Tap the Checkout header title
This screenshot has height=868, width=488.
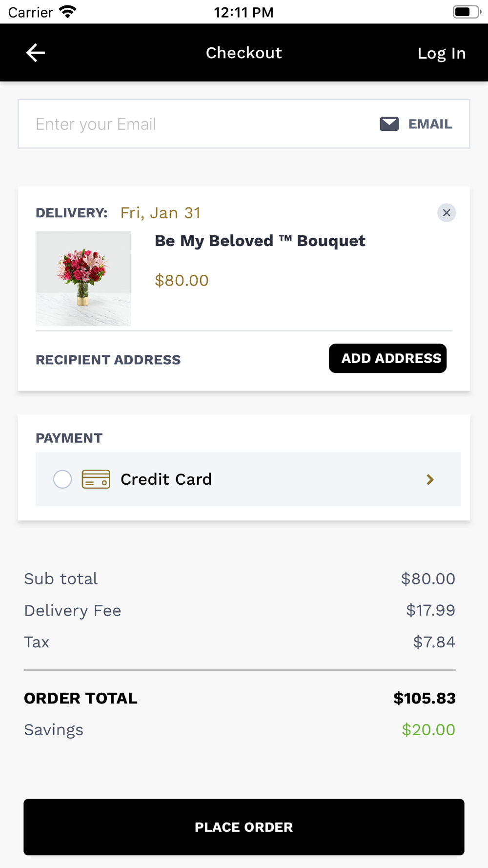[244, 53]
